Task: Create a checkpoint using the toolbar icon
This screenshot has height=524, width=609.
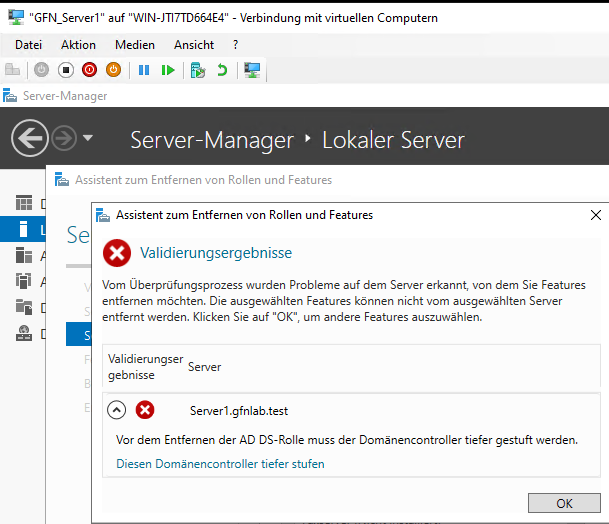Action: [198, 70]
